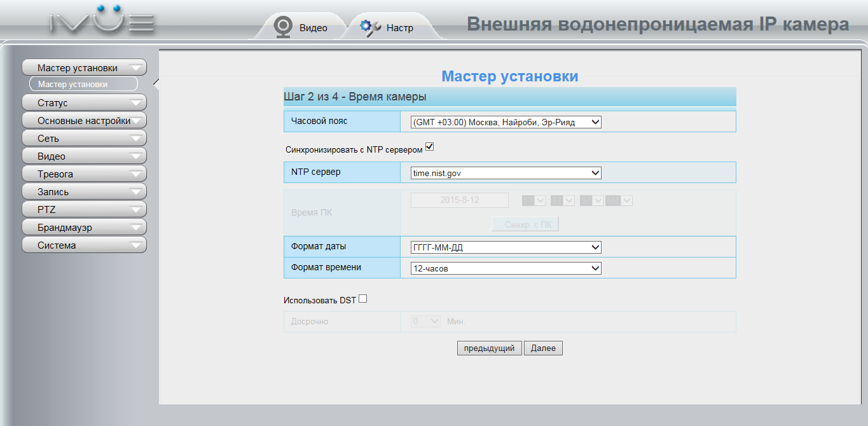Expand the Видео sidebar menu

coord(84,156)
